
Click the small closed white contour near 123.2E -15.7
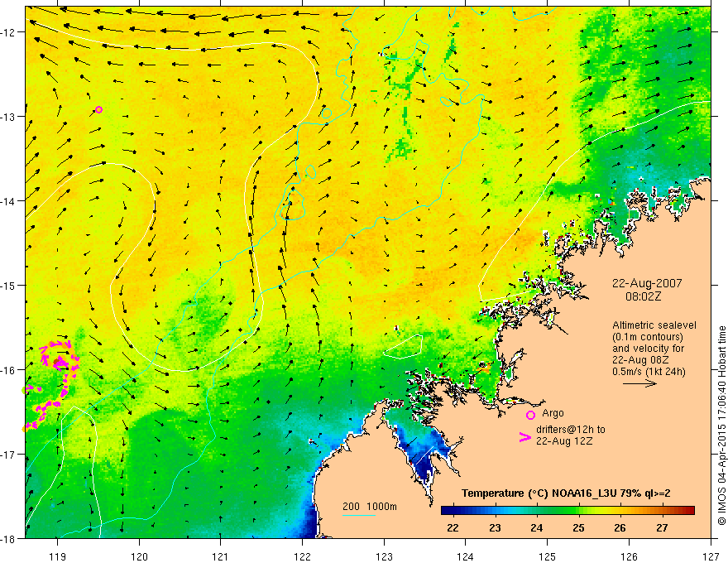click(403, 347)
